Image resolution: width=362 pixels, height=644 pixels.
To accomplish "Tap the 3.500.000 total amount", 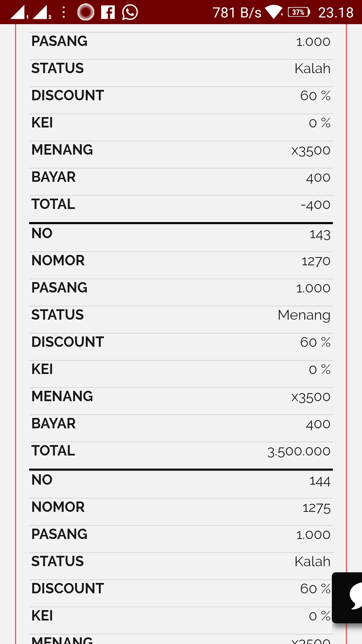I will pyautogui.click(x=299, y=451).
